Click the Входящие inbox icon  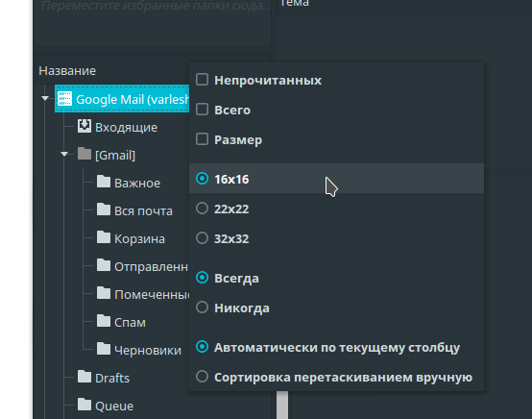pyautogui.click(x=85, y=126)
